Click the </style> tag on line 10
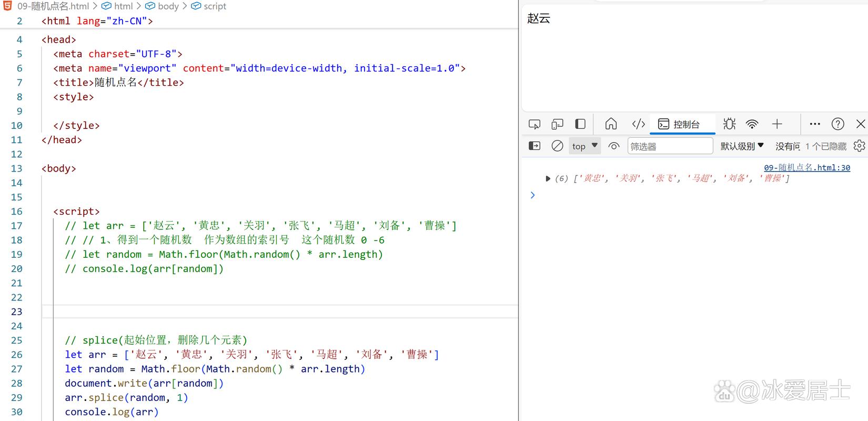868x421 pixels. pyautogui.click(x=76, y=126)
